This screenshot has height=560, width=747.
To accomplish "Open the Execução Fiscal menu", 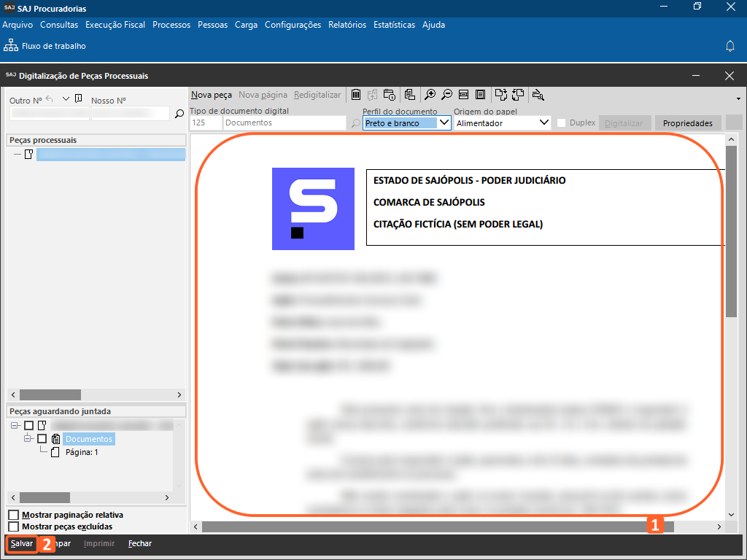I will [115, 25].
